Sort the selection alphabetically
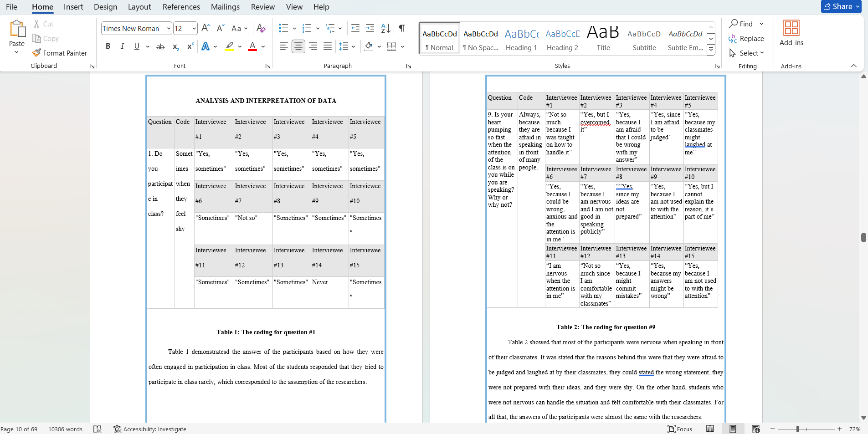 tap(385, 28)
